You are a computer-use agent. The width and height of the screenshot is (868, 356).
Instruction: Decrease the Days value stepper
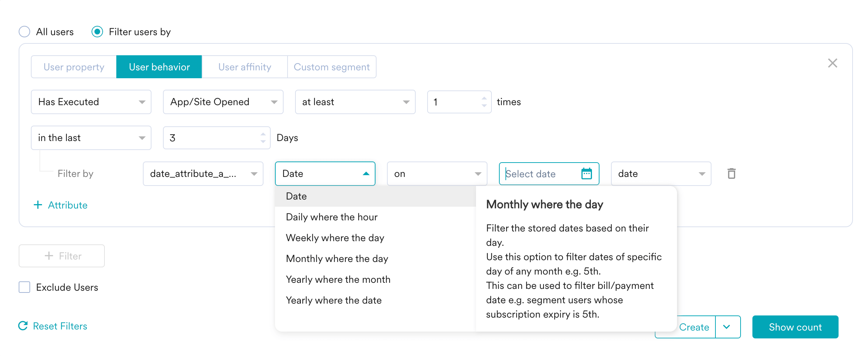(x=263, y=142)
